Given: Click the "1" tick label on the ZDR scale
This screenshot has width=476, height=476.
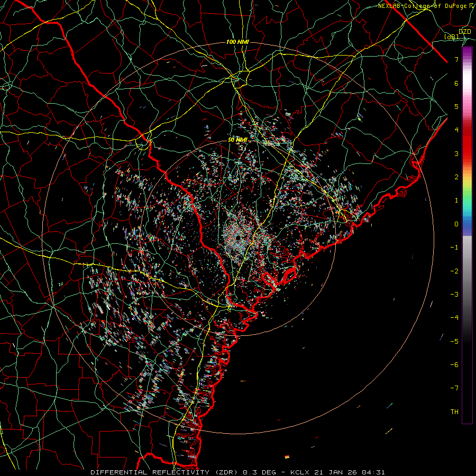Looking at the screenshot, I should tap(456, 200).
